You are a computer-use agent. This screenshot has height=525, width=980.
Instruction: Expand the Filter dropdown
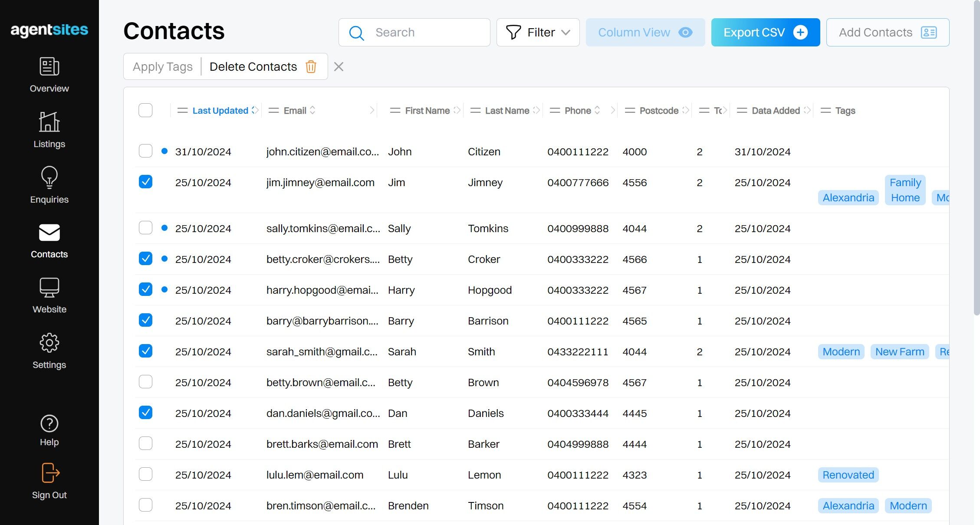(538, 32)
